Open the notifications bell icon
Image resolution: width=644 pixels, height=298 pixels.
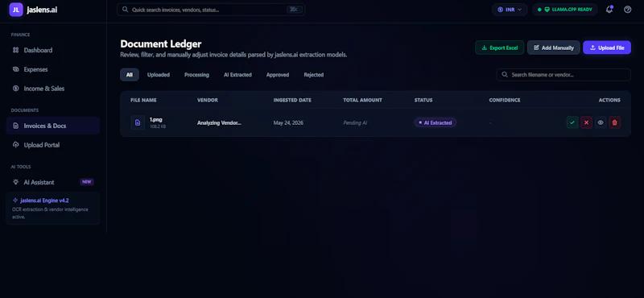(x=609, y=10)
